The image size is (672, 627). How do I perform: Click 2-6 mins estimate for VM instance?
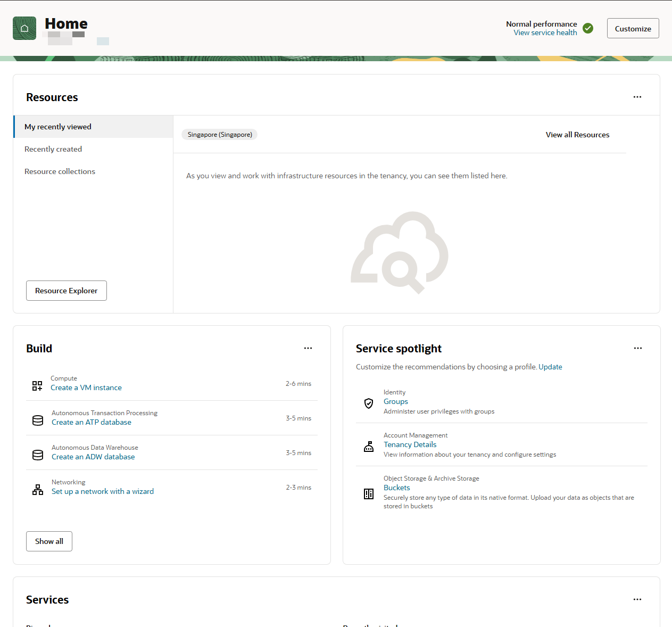tap(298, 384)
